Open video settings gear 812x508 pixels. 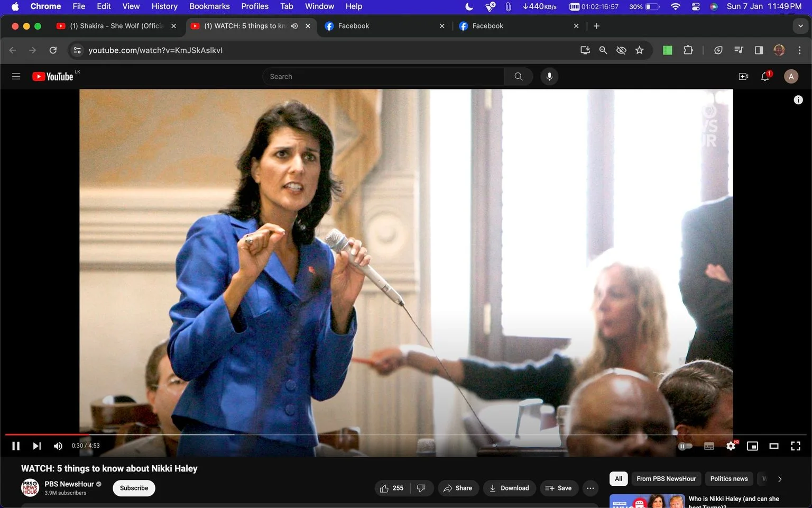point(731,446)
